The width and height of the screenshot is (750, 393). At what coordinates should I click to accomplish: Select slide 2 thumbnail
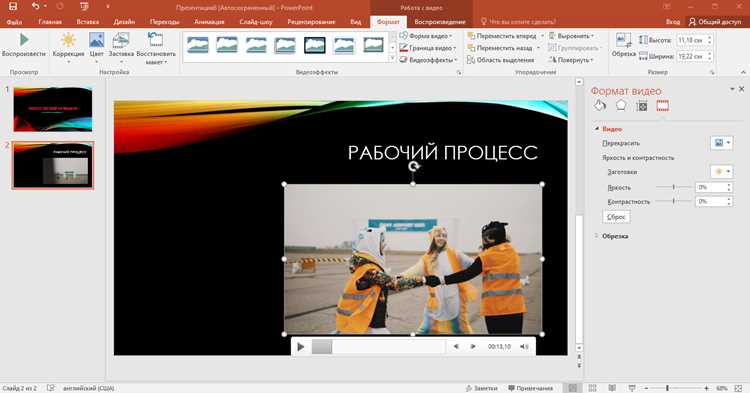53,165
